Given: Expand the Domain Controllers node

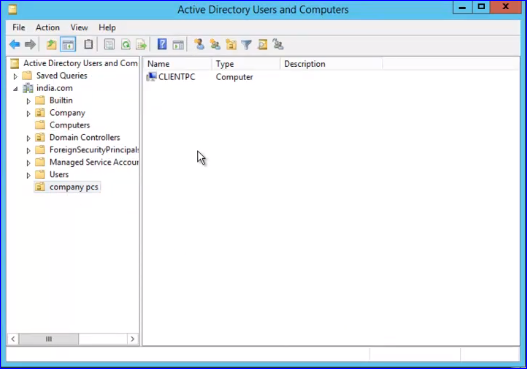Looking at the screenshot, I should point(28,138).
